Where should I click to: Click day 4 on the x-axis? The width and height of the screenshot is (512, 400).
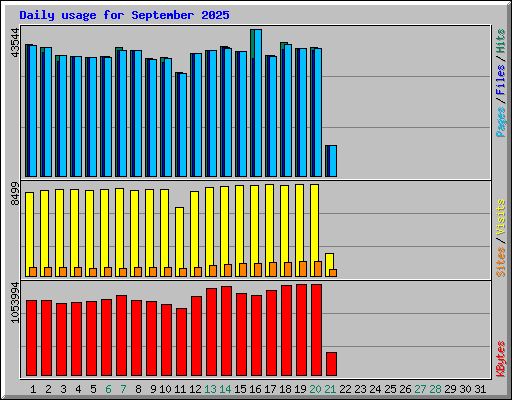pos(78,389)
